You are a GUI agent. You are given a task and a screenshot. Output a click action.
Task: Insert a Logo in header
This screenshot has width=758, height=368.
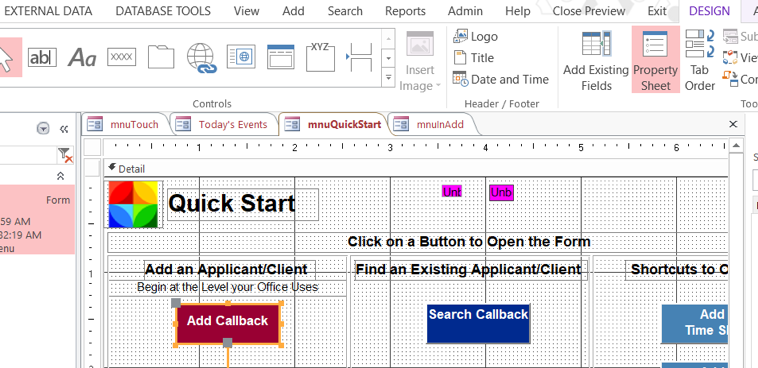coord(475,36)
